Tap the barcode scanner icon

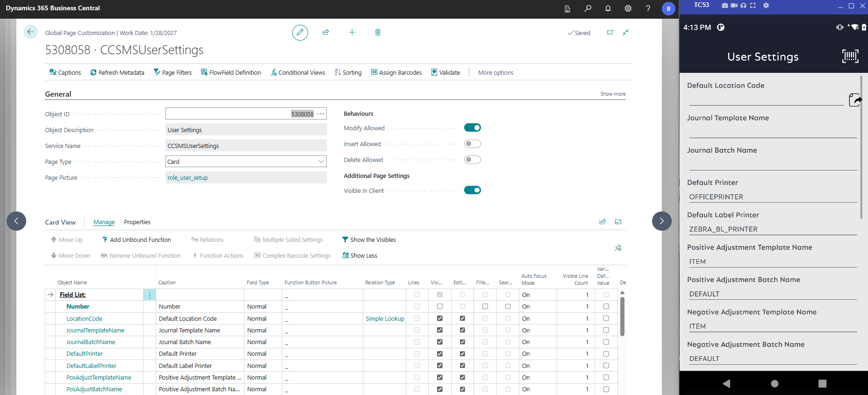point(850,56)
